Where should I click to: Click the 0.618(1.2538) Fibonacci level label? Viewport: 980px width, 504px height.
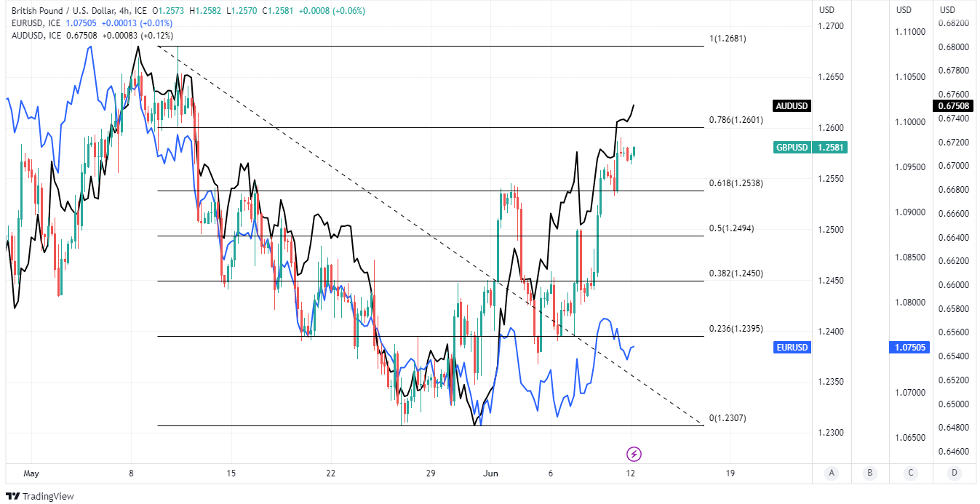pyautogui.click(x=736, y=183)
